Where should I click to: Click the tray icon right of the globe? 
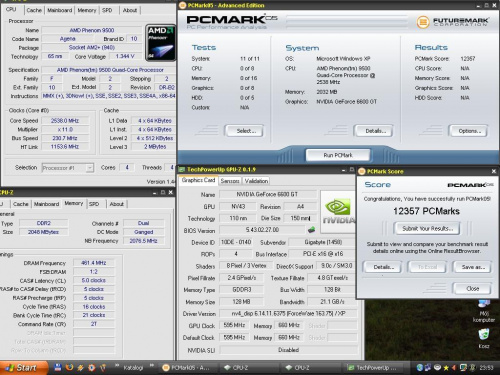click(x=428, y=367)
